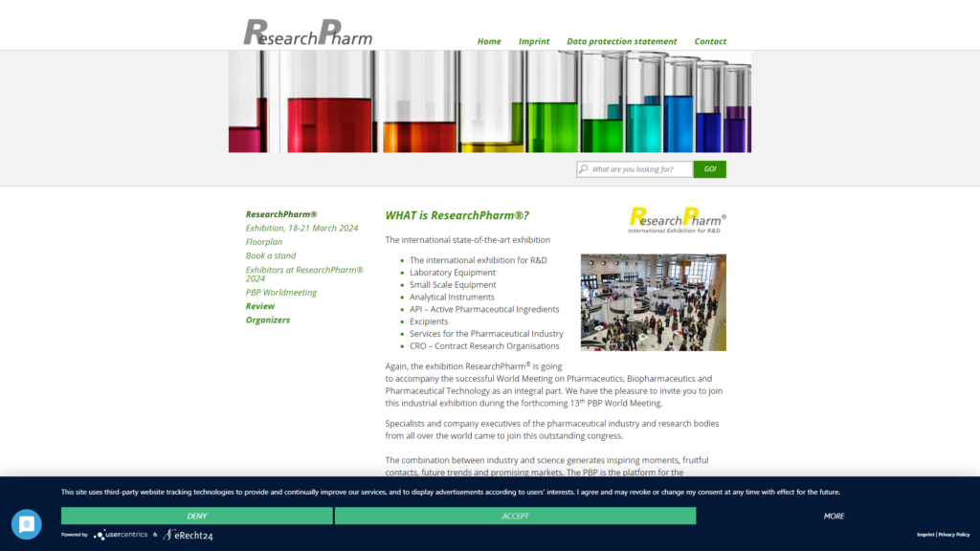Open Privacy Policy link in cookie banner

[954, 535]
